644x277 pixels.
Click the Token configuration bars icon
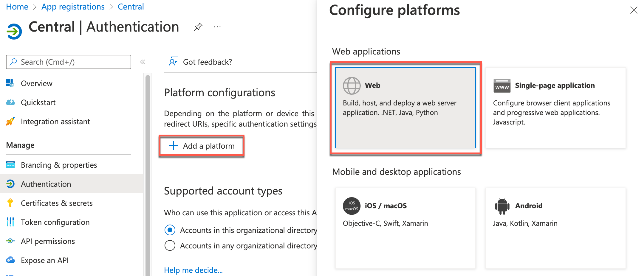tap(10, 222)
